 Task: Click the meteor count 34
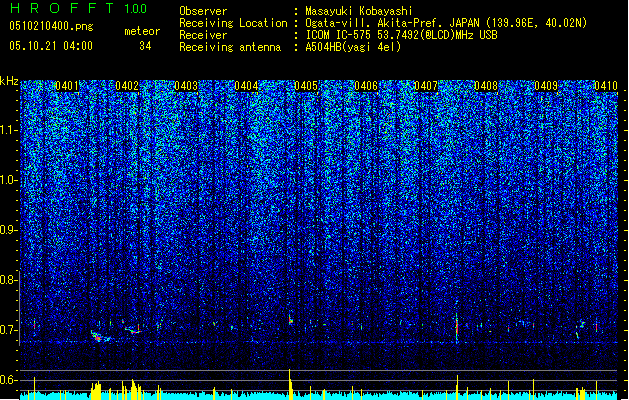145,46
